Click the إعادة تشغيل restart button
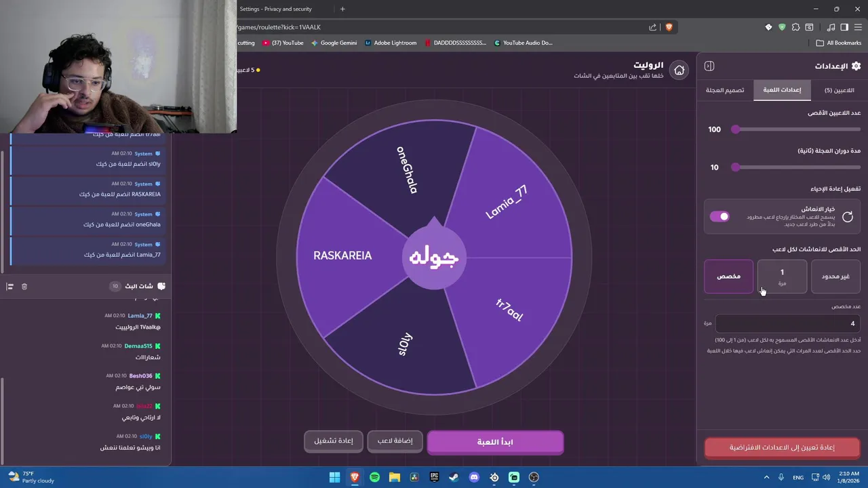 [333, 441]
